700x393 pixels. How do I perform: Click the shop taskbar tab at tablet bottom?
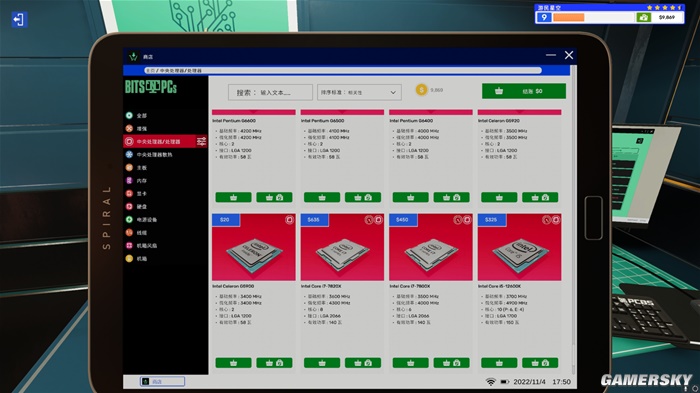[162, 381]
